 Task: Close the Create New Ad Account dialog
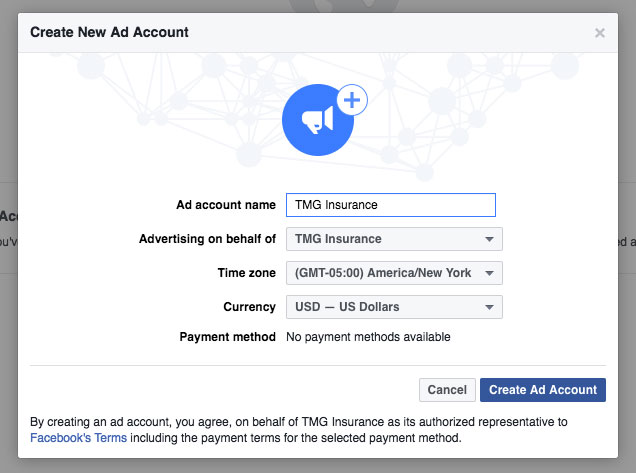[599, 33]
